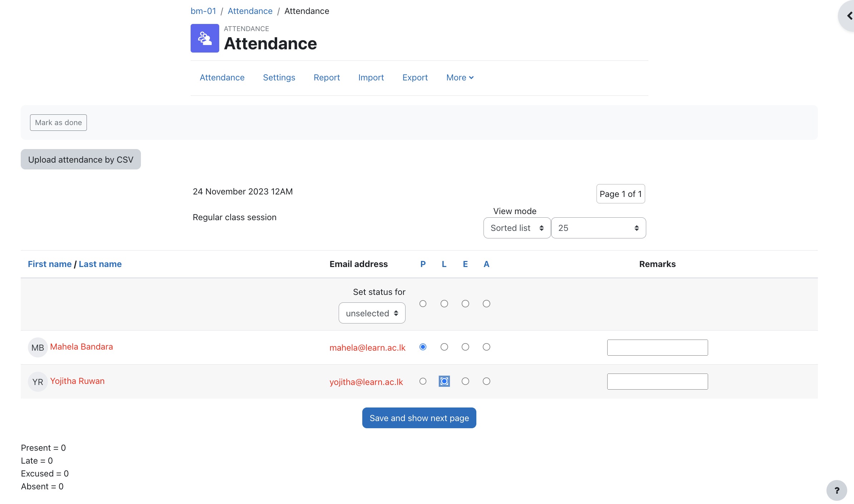Open the help question mark button
Viewport: 854px width, 504px height.
[x=836, y=490]
